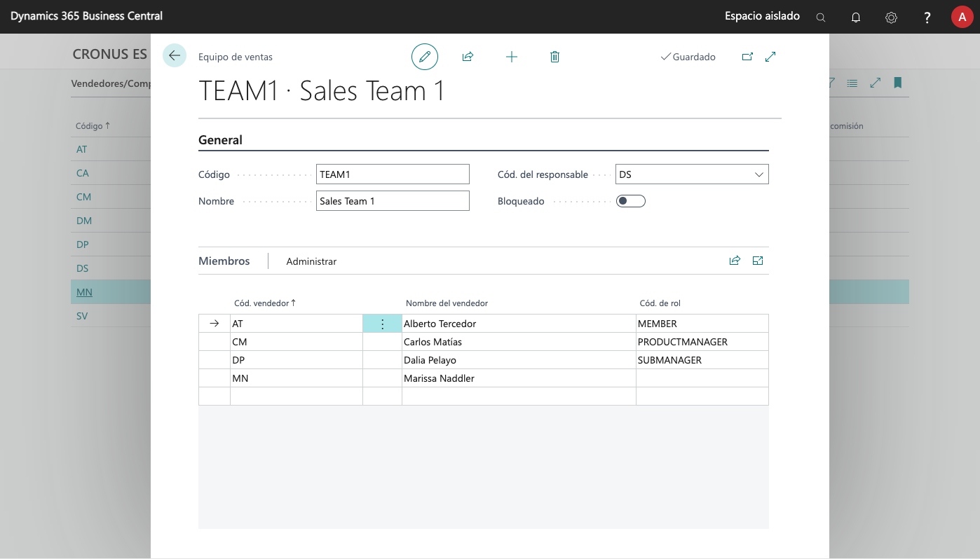Screen dimensions: 980x559
Task: Click the share icon in card header
Action: point(468,57)
